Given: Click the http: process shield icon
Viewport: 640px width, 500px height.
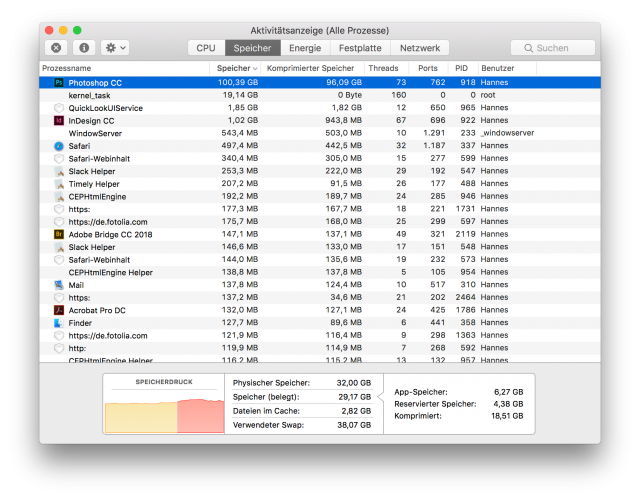Looking at the screenshot, I should point(59,348).
